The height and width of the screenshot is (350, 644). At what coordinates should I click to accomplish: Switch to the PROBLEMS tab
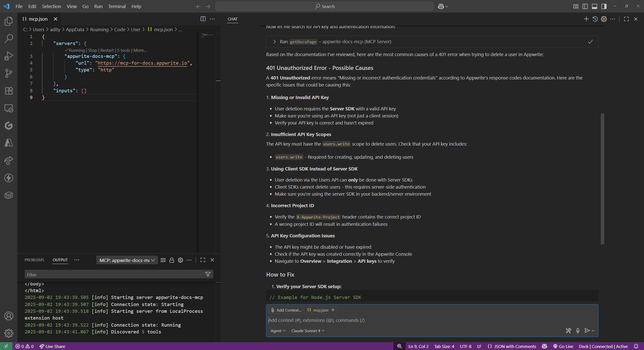(34, 260)
